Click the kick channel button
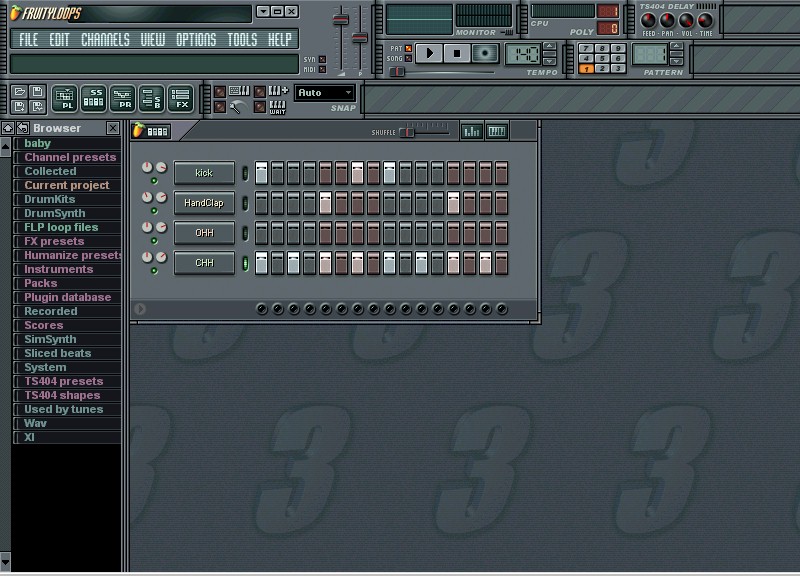 pos(204,173)
